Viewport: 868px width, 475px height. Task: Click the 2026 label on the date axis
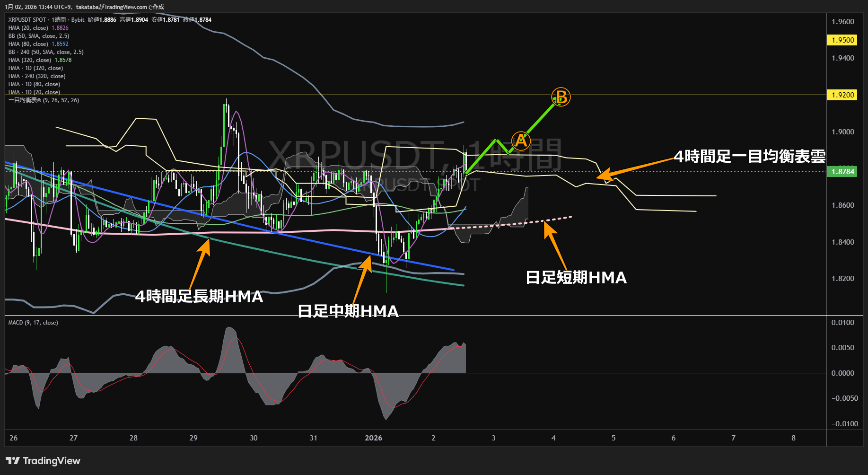373,438
